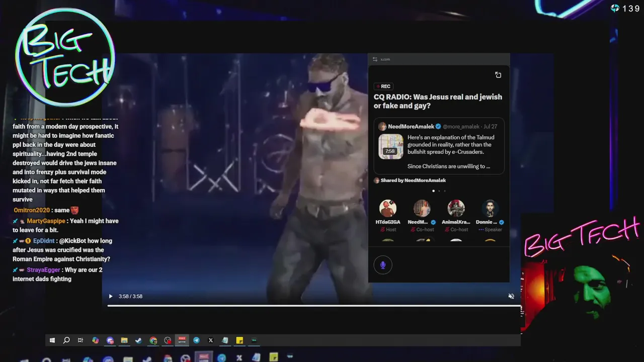The height and width of the screenshot is (362, 644).
Task: Click 'Since Christians are unwilling to ...' line
Action: click(449, 166)
